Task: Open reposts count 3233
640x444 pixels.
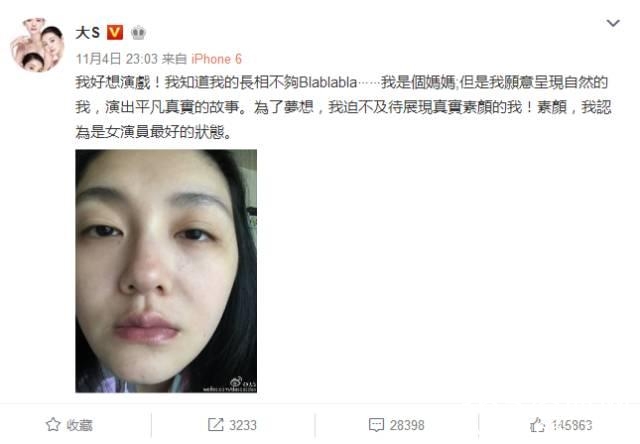Action: tap(243, 425)
